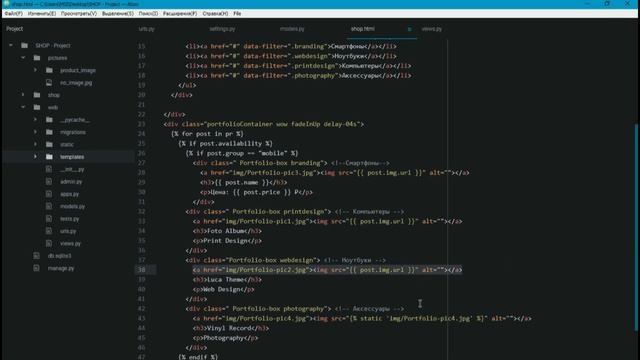Click the 'Vinyl Record' h3 line
640x360 pixels.
[231, 328]
